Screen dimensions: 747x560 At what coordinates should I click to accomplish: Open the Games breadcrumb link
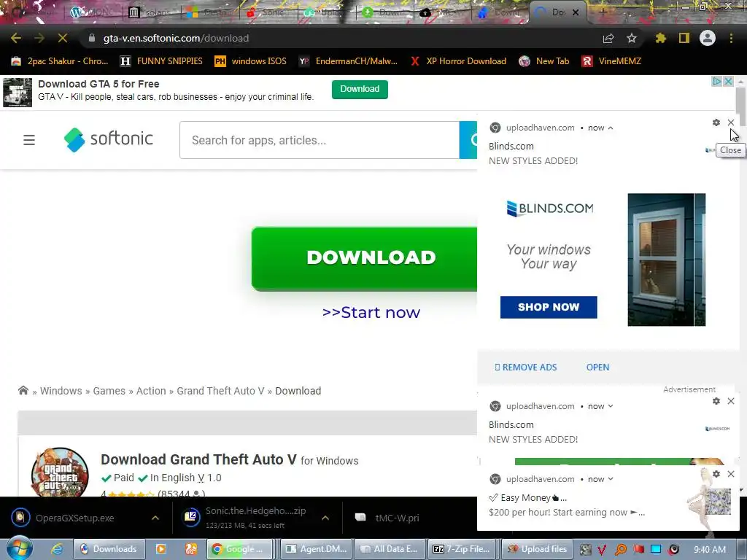click(109, 391)
